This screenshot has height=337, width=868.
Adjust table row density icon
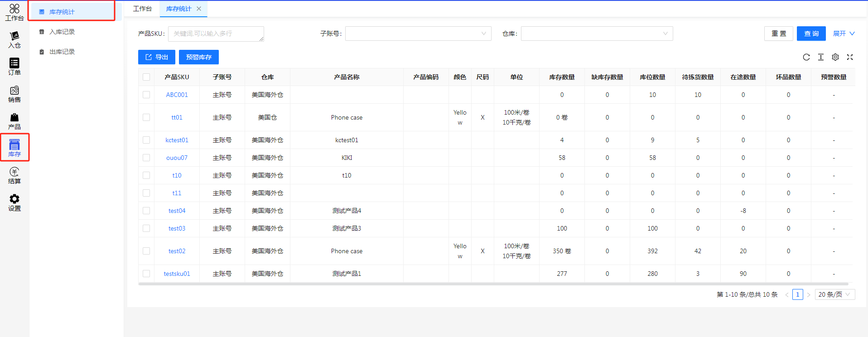821,57
